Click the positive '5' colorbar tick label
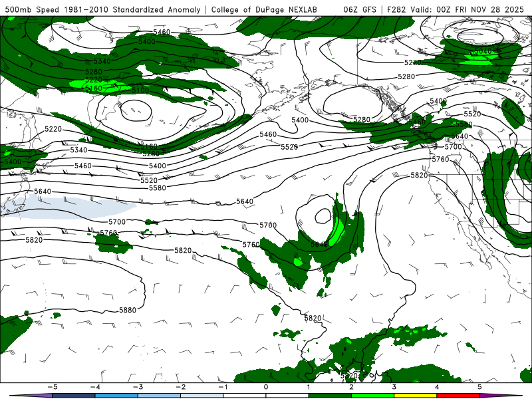This screenshot has width=532, height=399. coord(479,387)
